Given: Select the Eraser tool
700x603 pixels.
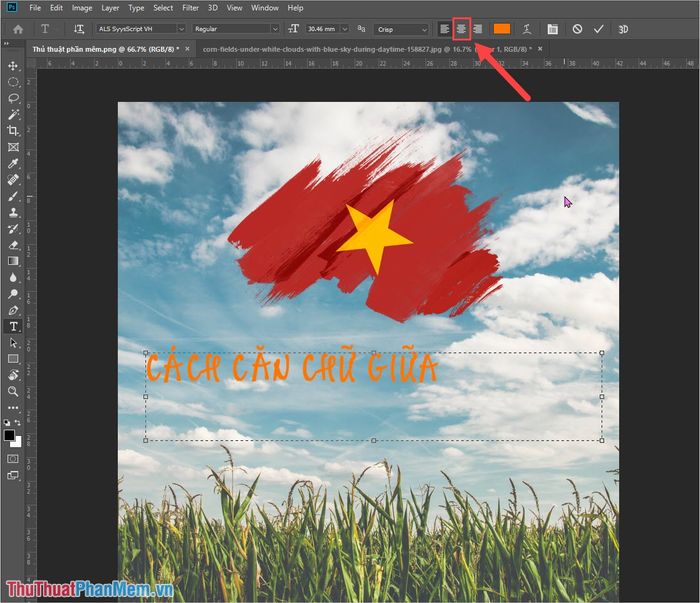Looking at the screenshot, I should (13, 245).
